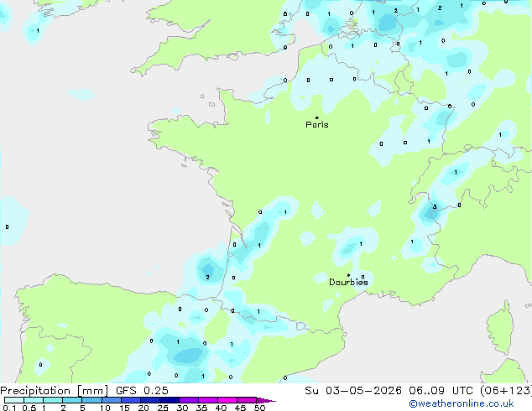532x411 pixels.
Task: Open the weatheronline.co.uk copyright link
Action: pos(462,403)
